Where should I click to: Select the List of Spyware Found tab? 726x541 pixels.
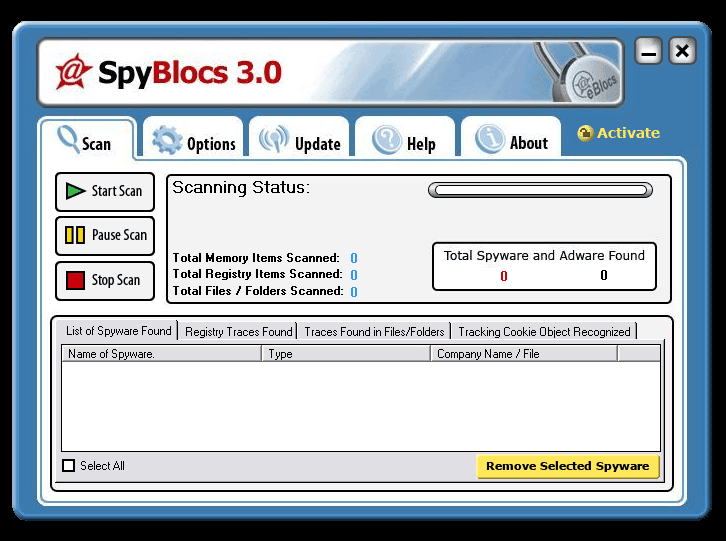tap(119, 331)
